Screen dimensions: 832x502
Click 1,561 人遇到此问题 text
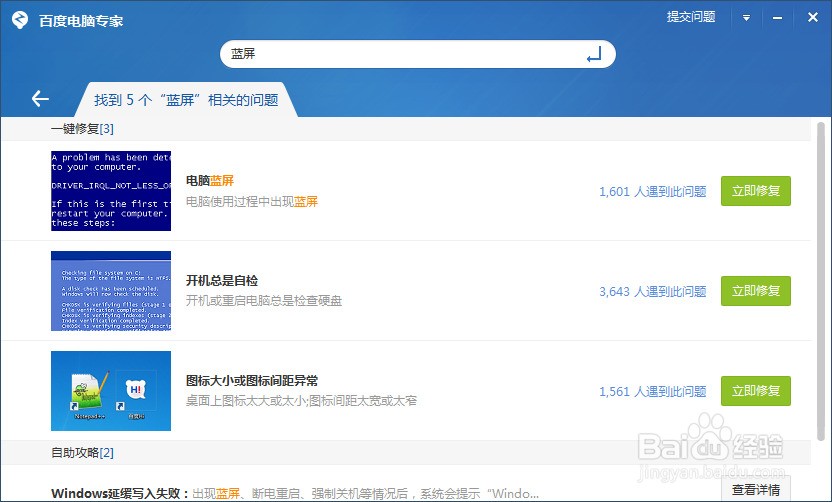[x=653, y=392]
